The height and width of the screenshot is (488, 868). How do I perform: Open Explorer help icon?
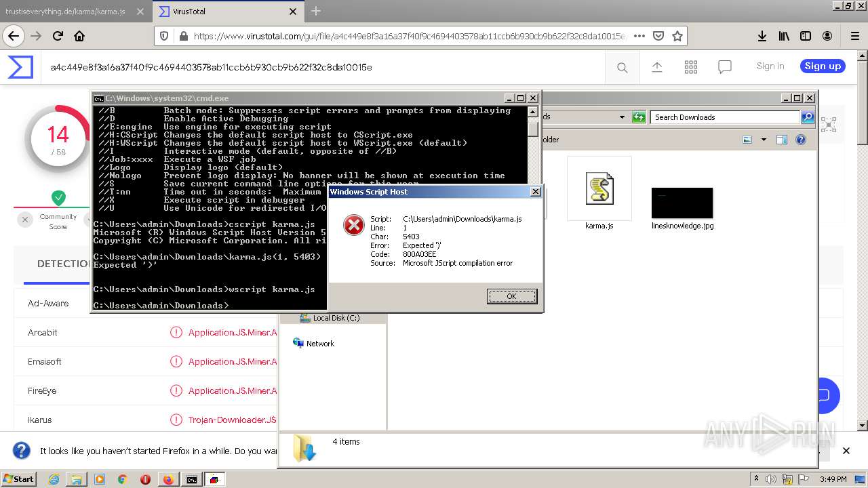(801, 140)
